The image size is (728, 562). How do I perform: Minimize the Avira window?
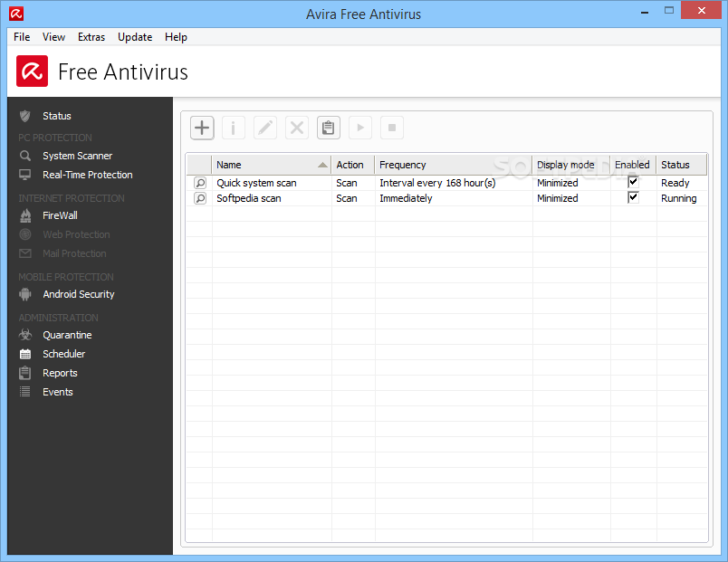(645, 12)
